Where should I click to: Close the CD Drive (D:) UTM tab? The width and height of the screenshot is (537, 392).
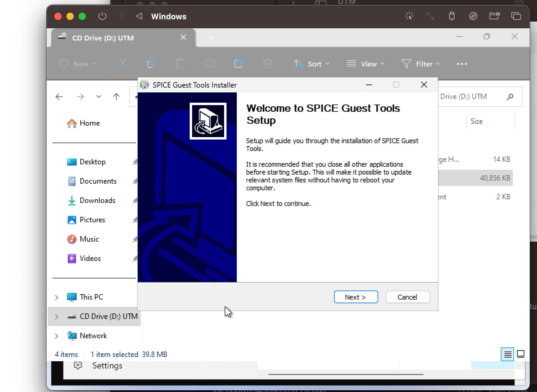[183, 37]
